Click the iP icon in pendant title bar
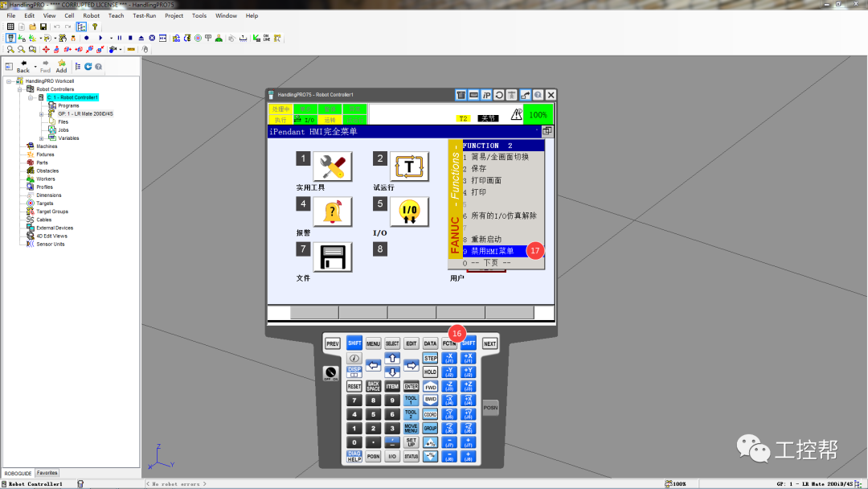This screenshot has width=868, height=489. 486,95
